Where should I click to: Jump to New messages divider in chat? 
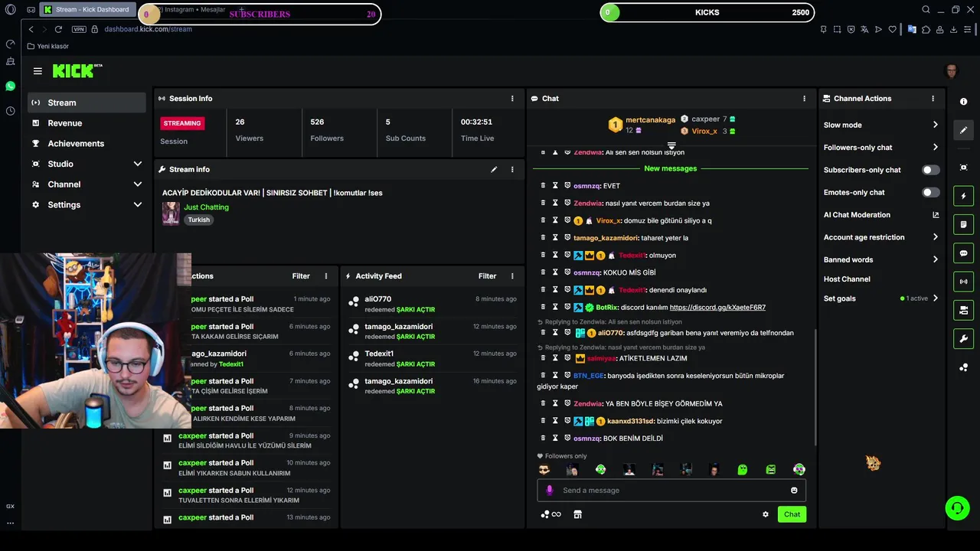point(671,168)
